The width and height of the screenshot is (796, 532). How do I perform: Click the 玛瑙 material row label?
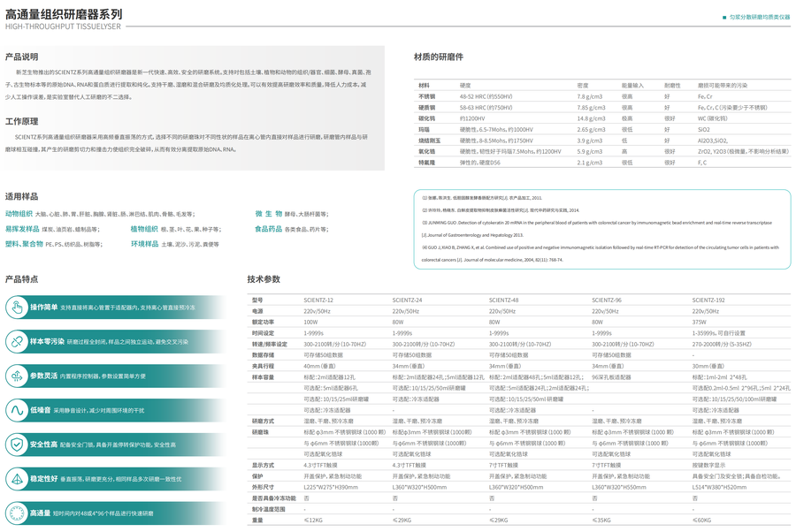point(424,129)
